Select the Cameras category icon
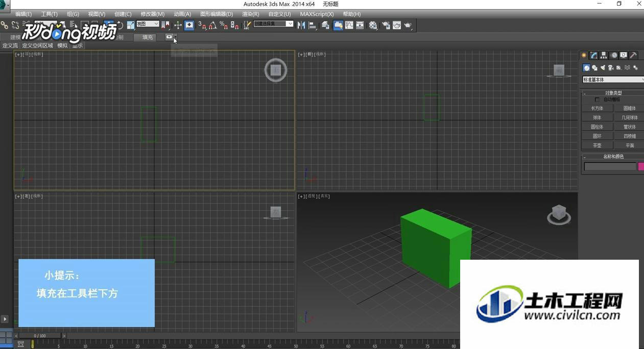The image size is (644, 349). 611,67
